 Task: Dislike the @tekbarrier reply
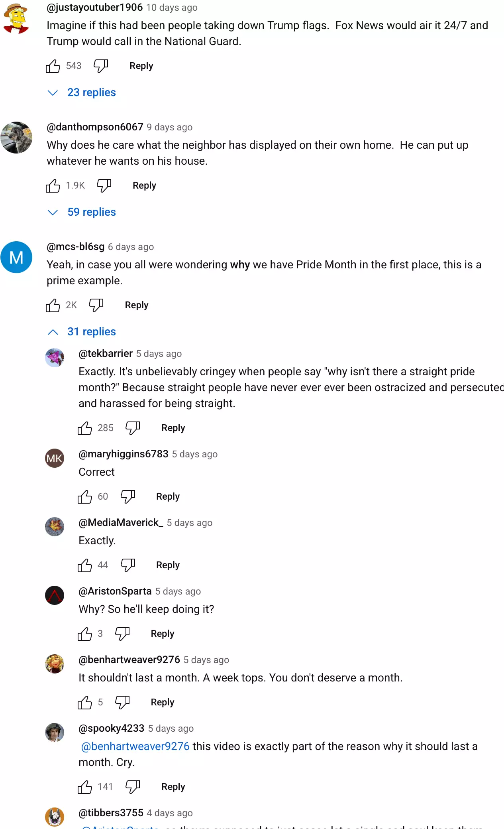coord(133,428)
